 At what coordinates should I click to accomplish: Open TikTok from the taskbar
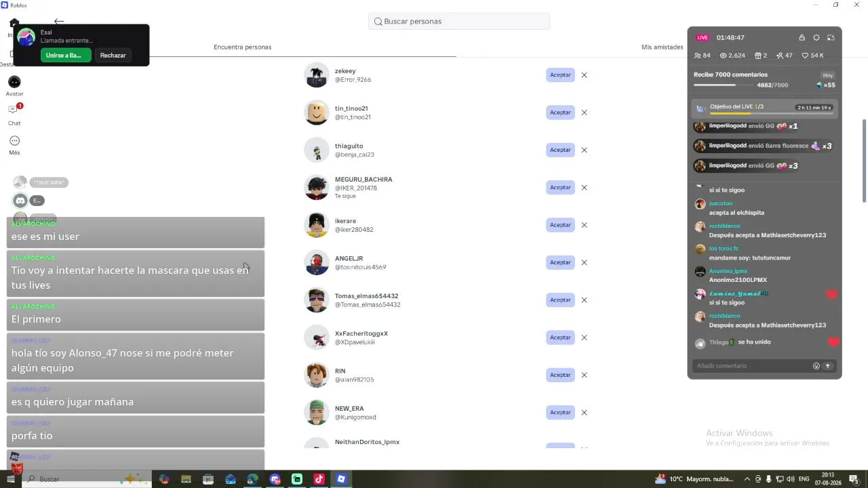click(x=319, y=479)
